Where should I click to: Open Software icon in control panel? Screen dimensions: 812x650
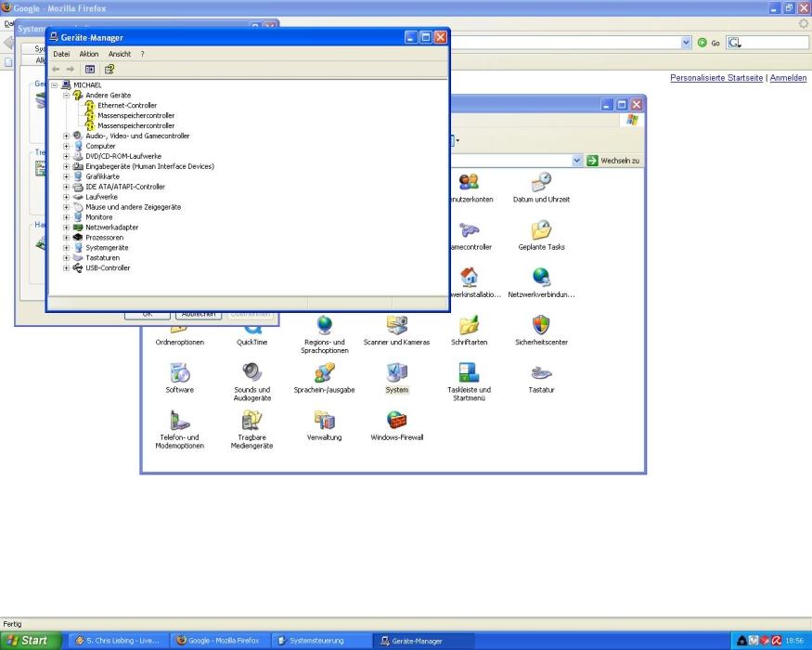(180, 378)
